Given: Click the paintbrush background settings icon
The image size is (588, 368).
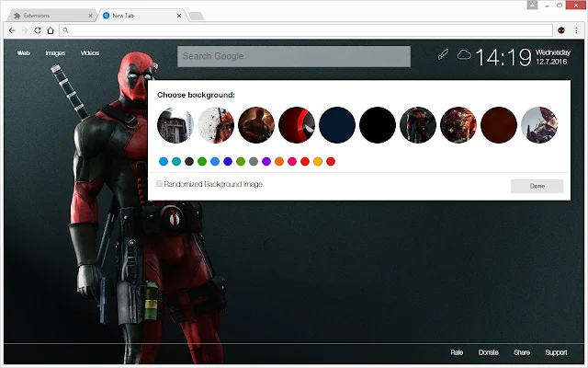Looking at the screenshot, I should click(443, 55).
